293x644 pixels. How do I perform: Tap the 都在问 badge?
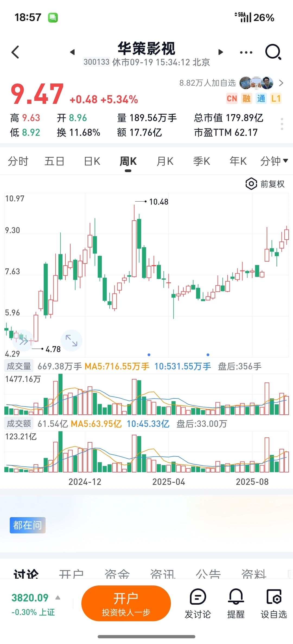click(27, 525)
